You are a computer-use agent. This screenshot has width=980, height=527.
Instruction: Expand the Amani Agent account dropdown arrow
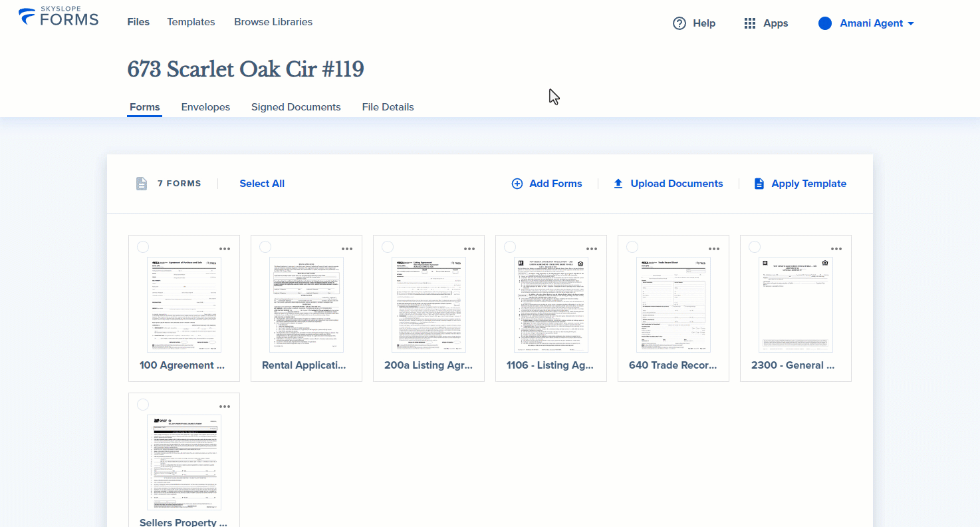911,24
